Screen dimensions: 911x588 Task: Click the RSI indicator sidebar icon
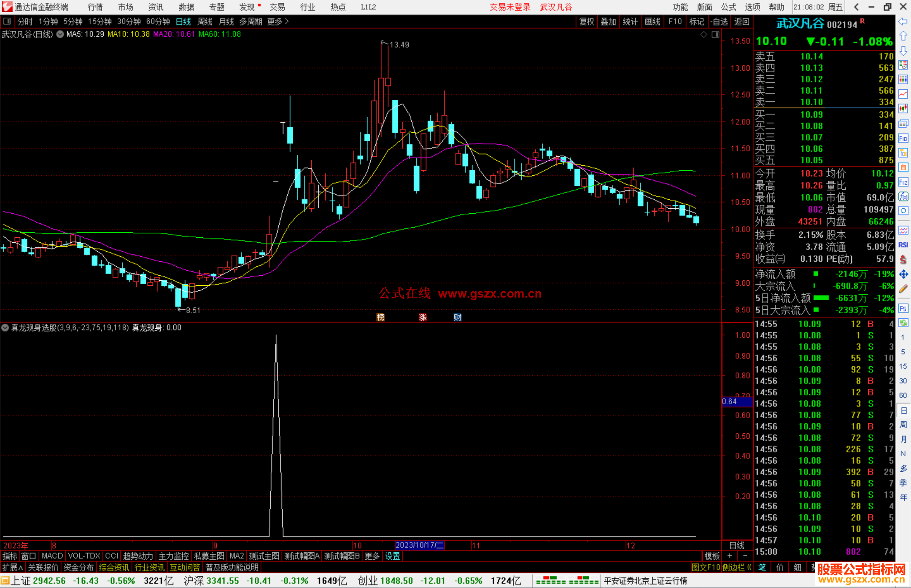[x=903, y=245]
